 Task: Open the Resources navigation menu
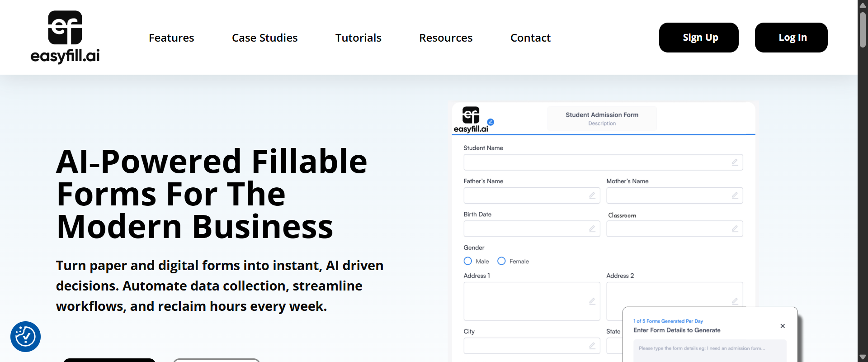[445, 38]
